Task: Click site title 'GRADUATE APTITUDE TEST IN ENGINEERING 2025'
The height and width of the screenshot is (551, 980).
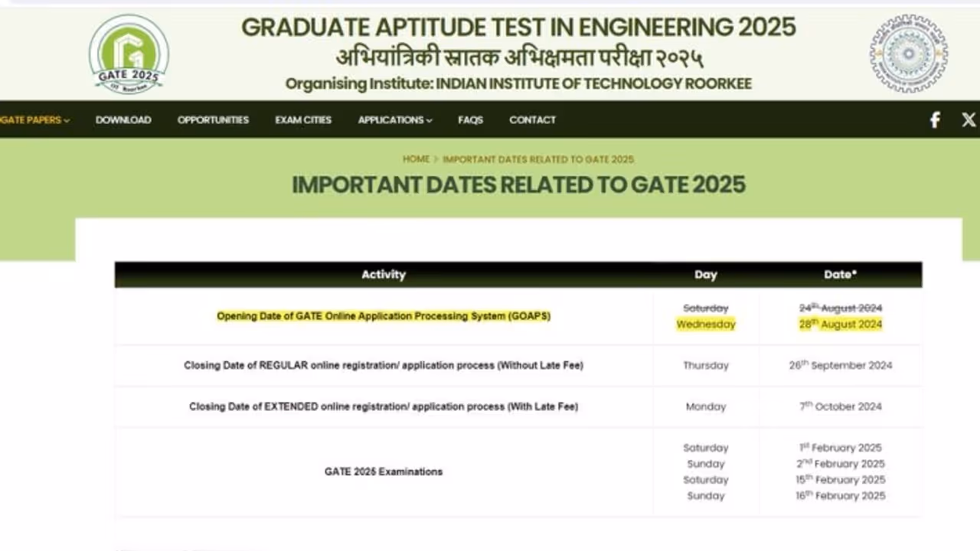Action: (x=518, y=28)
